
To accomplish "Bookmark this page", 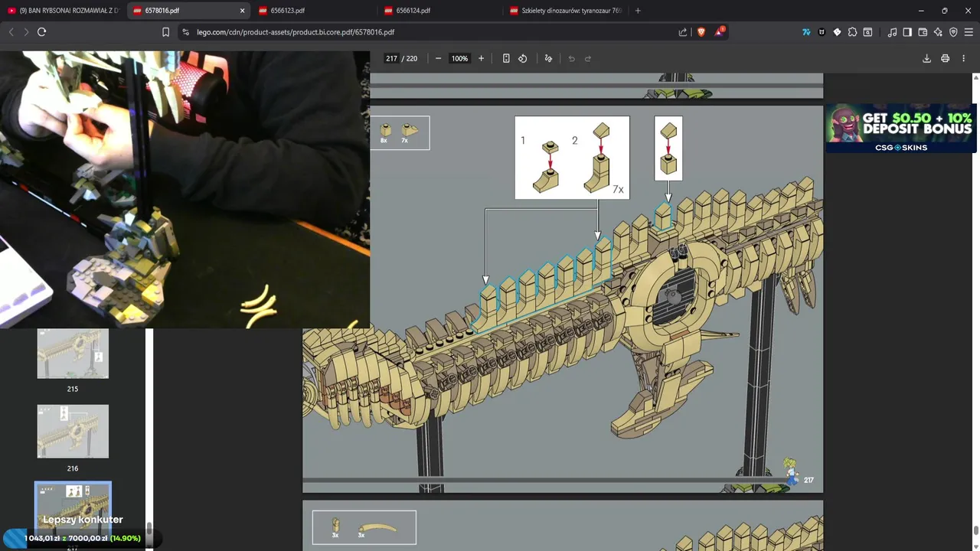I will click(x=165, y=32).
